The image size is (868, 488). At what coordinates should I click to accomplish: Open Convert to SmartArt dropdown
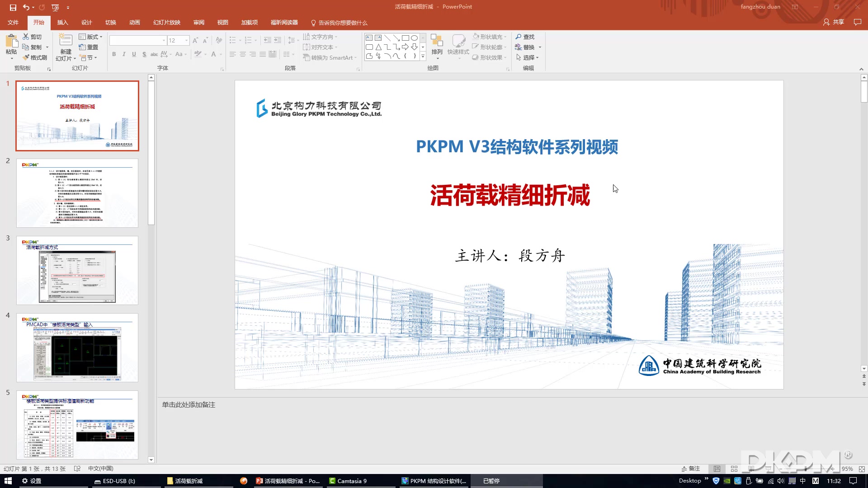[330, 57]
